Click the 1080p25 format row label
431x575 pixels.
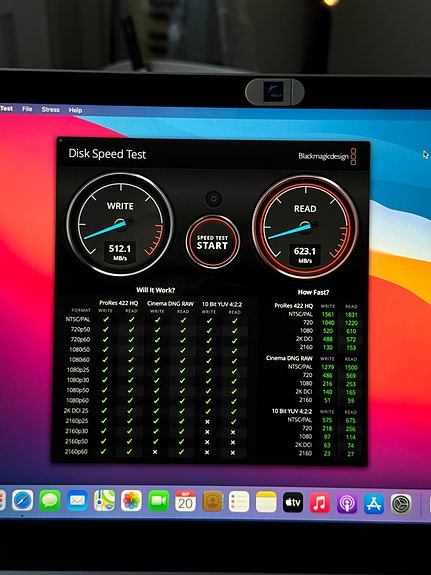pyautogui.click(x=78, y=370)
